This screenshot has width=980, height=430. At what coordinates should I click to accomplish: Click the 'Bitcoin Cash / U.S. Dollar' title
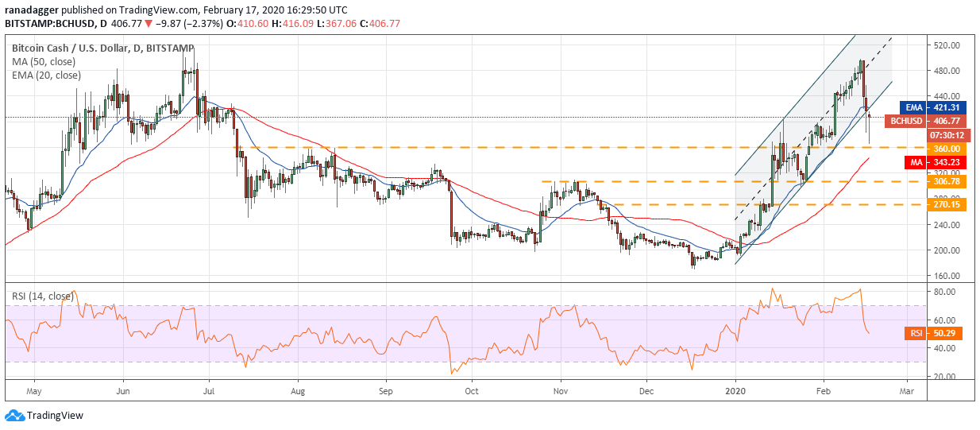(x=71, y=48)
